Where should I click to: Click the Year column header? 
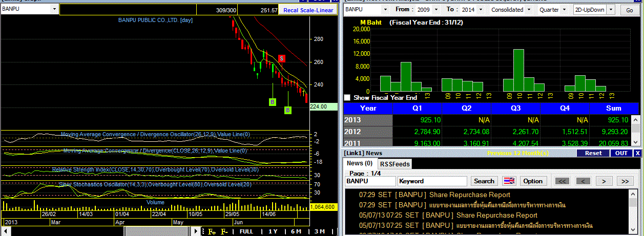(x=368, y=109)
